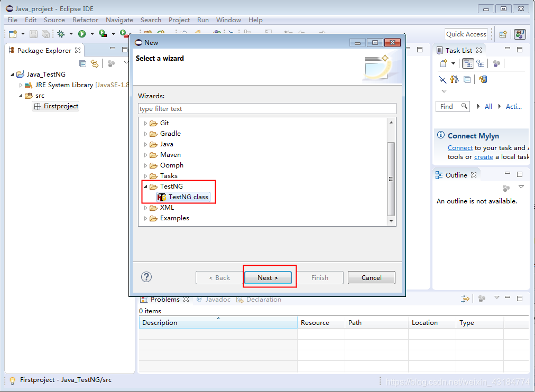Click the Debug bug icon
Screen dimensions: 535x392
[x=61, y=34]
